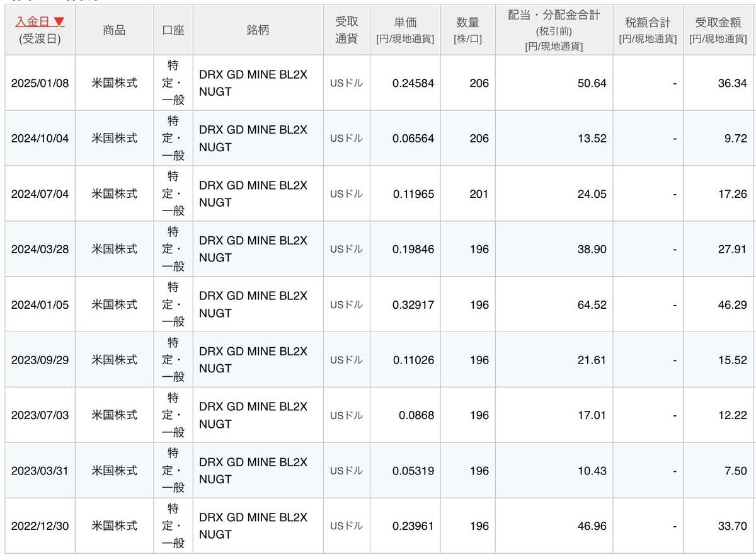The image size is (756, 557).
Task: Select received amount 17.26
Action: pyautogui.click(x=732, y=194)
